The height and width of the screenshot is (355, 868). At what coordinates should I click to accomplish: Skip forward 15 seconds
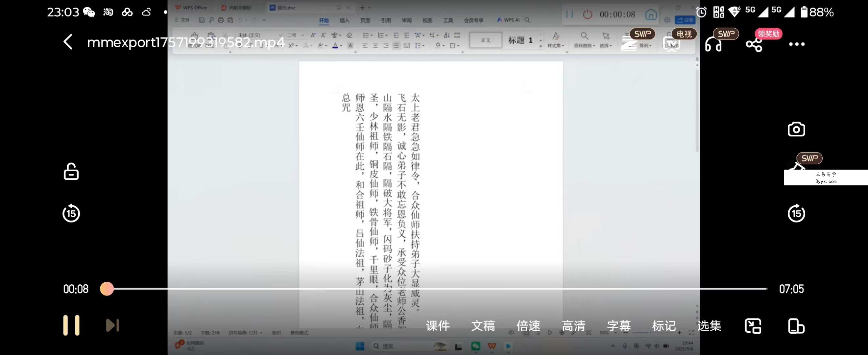[x=796, y=213]
